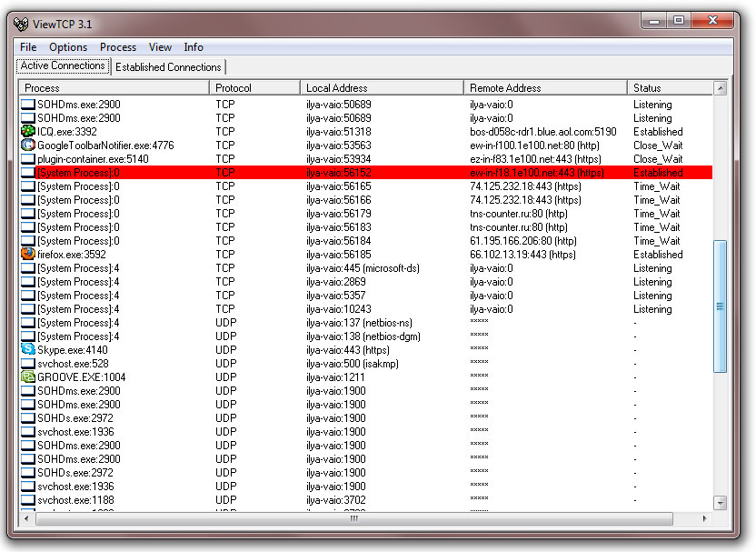Click the Firefox icon beside firefox.exe:3592

28,254
